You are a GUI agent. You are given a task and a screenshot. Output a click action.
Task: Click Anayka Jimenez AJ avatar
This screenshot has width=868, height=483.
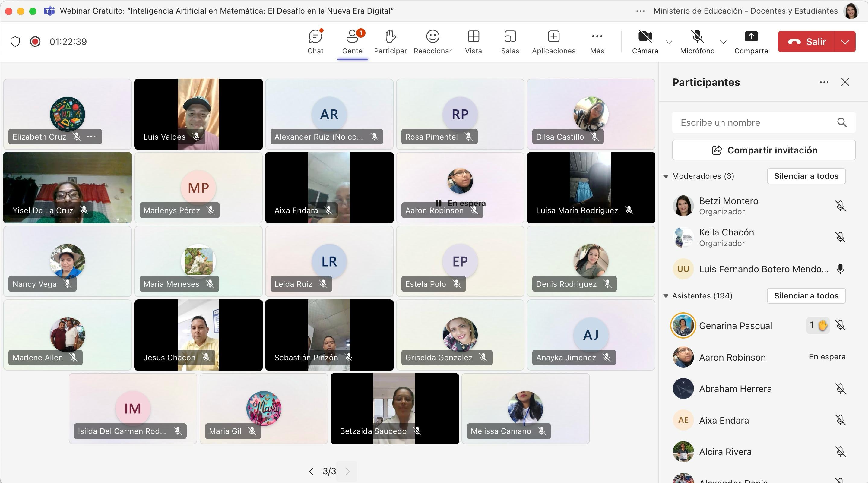(591, 335)
